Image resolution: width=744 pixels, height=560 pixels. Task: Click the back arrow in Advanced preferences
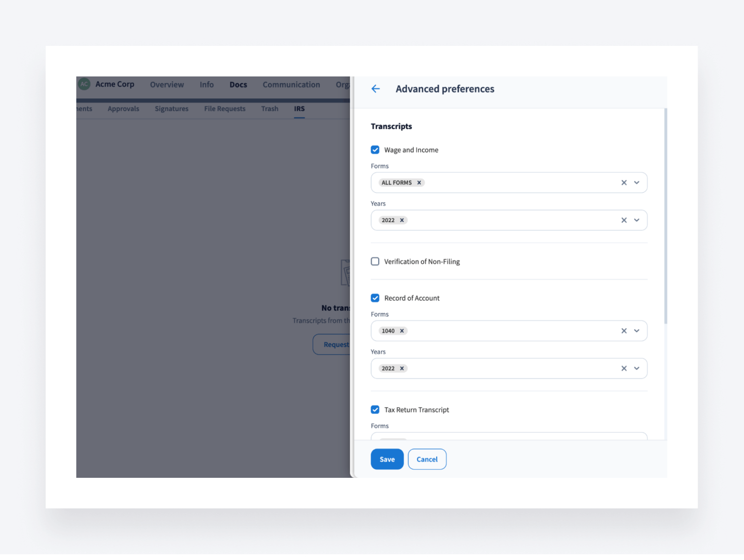(x=376, y=89)
